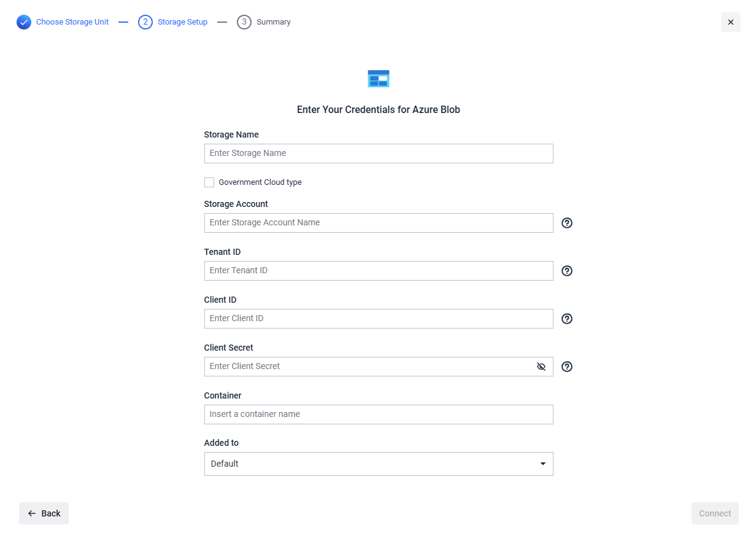
Task: Select the Storage Setup step label
Action: click(182, 22)
